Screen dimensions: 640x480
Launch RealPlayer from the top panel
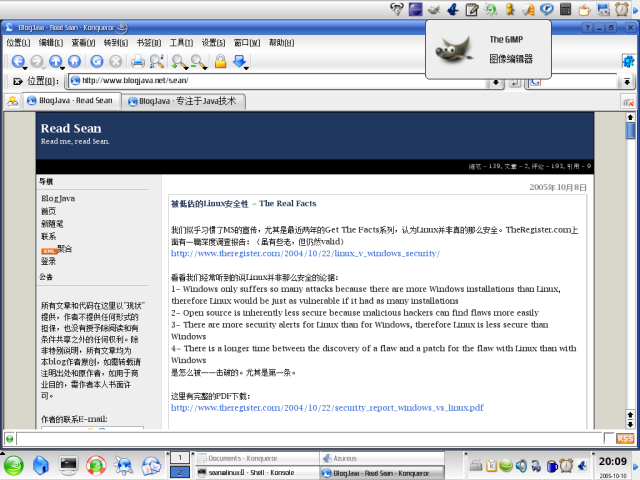point(547,9)
